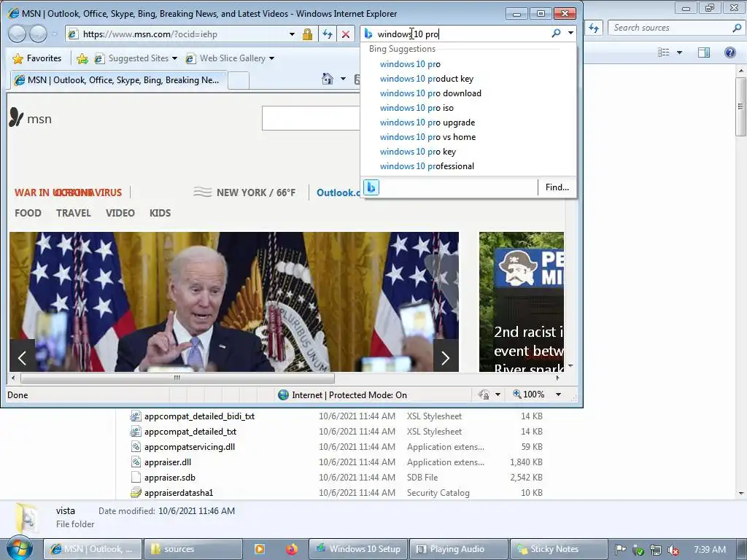Image resolution: width=747 pixels, height=560 pixels.
Task: Click the Windows Start orb
Action: point(20,548)
